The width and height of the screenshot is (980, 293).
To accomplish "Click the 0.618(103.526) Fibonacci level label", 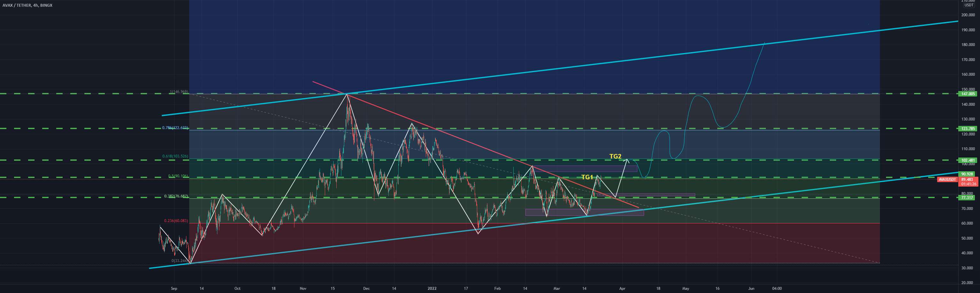I will [175, 156].
